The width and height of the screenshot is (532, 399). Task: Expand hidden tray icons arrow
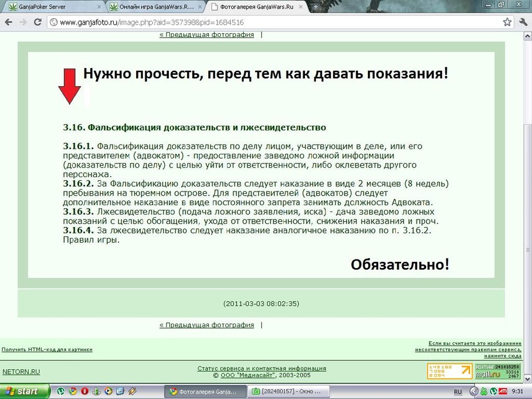[474, 392]
